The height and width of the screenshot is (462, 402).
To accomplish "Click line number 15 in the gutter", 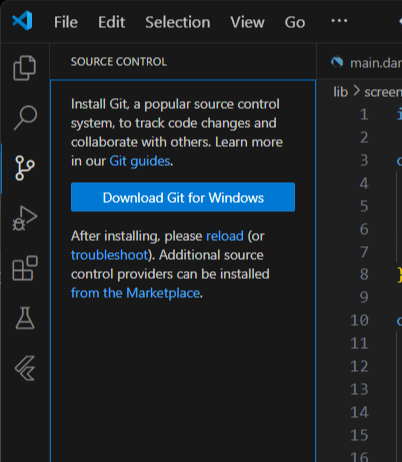I will click(x=359, y=435).
